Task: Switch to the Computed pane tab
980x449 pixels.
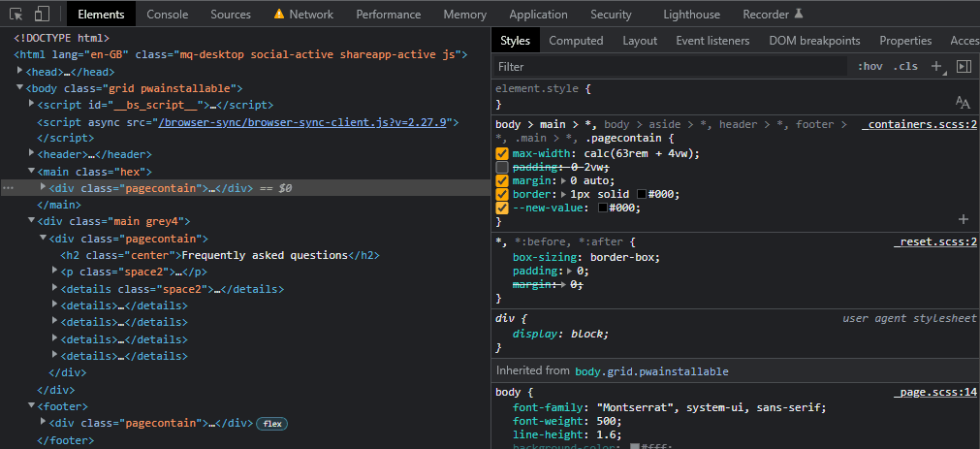Action: click(x=576, y=41)
